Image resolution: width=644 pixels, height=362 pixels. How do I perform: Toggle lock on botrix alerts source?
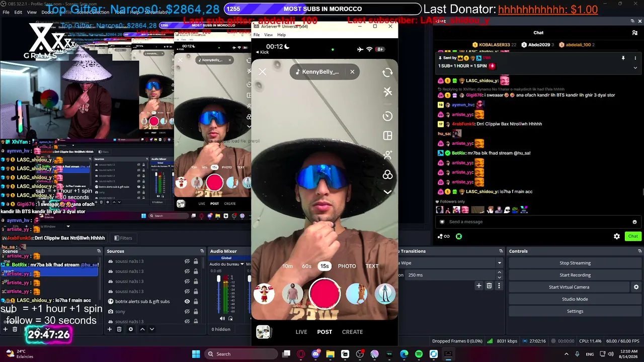click(196, 302)
